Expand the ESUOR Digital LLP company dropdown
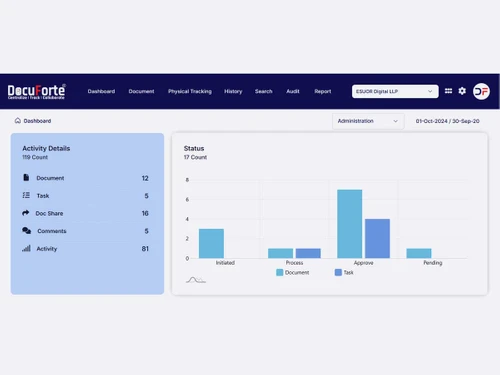The height and width of the screenshot is (375, 500). (395, 91)
